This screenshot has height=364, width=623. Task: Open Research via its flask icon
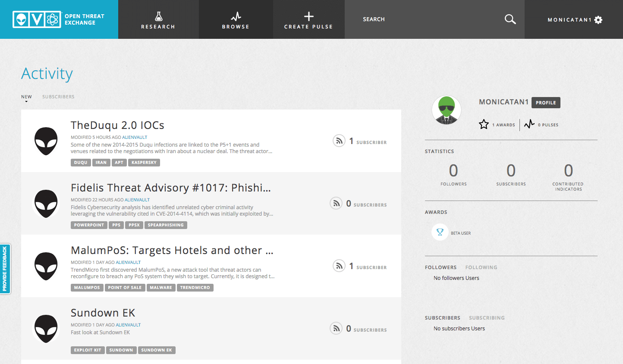tap(158, 16)
